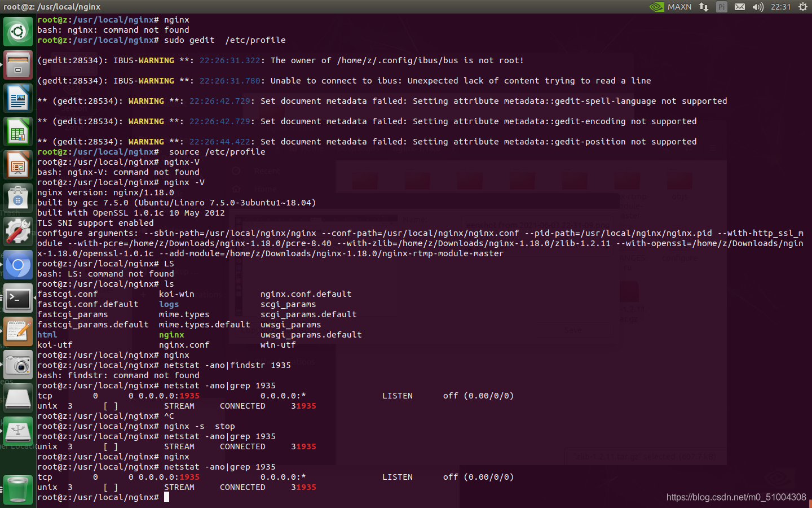Click 'koi-utf' in the ls output

click(x=55, y=345)
